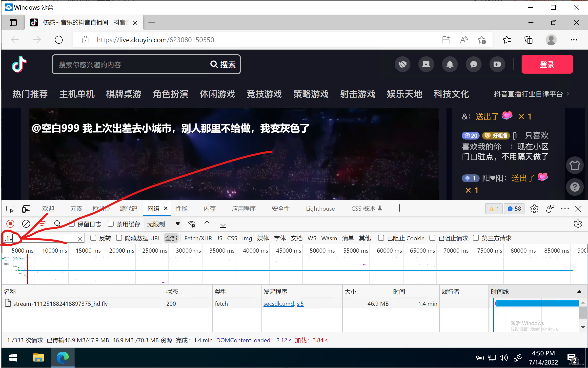The height and width of the screenshot is (368, 588).
Task: Click the export HAR download arrow
Action: pos(223,224)
